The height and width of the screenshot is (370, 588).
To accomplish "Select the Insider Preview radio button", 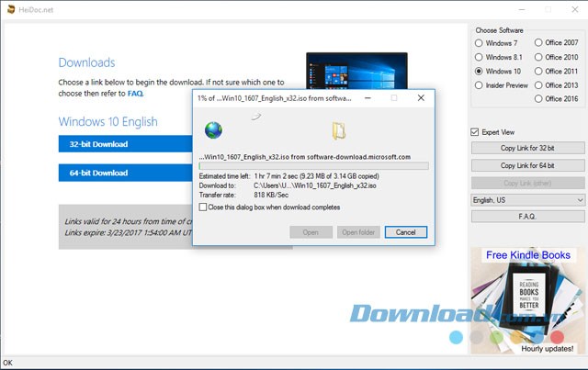I will point(479,85).
